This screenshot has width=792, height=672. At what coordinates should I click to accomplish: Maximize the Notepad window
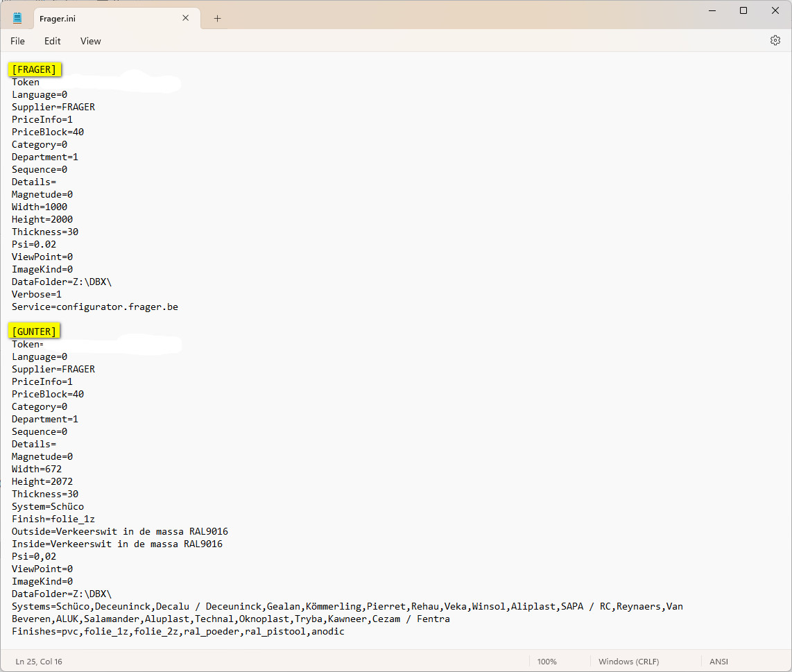click(743, 10)
